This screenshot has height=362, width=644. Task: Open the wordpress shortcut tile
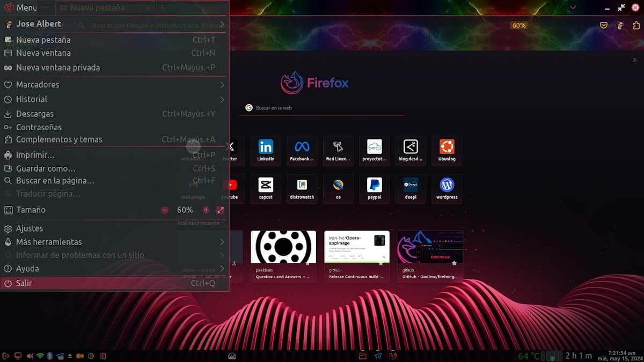pyautogui.click(x=447, y=189)
